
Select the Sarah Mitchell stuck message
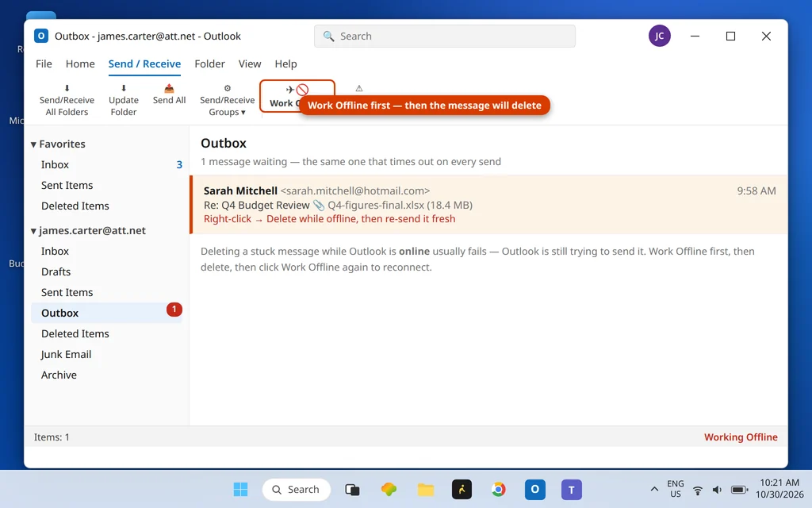pyautogui.click(x=488, y=205)
